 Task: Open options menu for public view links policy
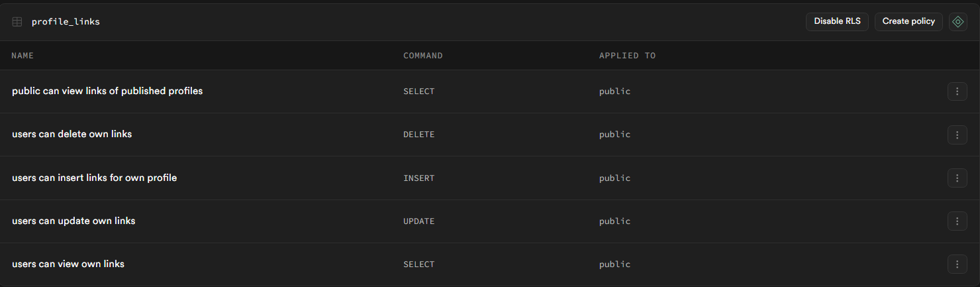click(x=957, y=91)
